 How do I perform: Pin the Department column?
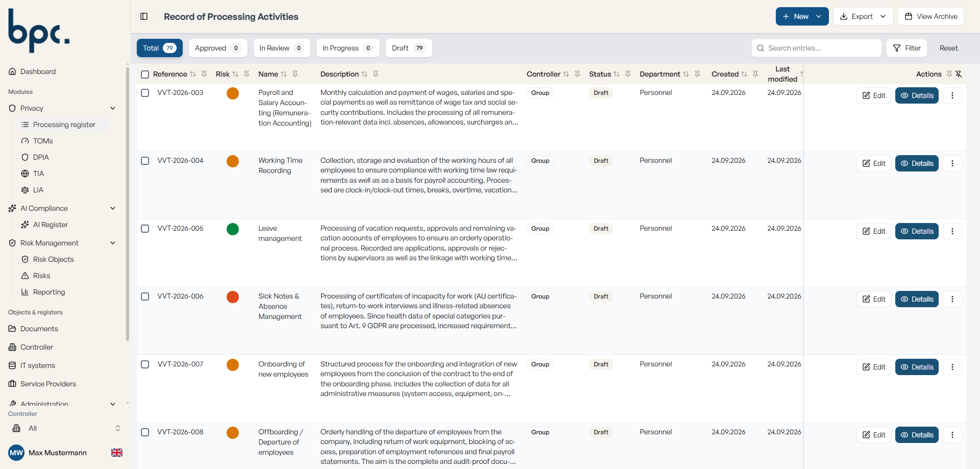click(x=697, y=74)
